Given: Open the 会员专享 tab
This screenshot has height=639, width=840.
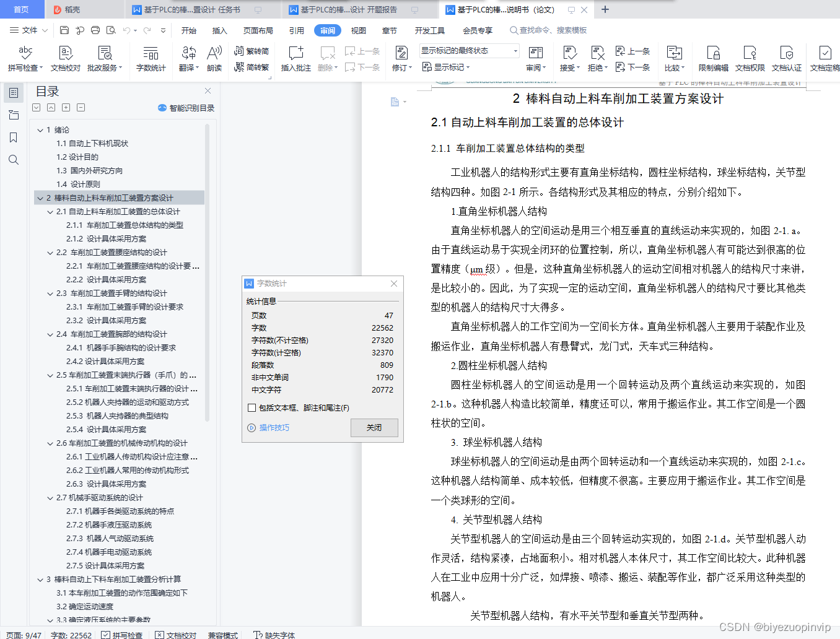Looking at the screenshot, I should coord(478,30).
